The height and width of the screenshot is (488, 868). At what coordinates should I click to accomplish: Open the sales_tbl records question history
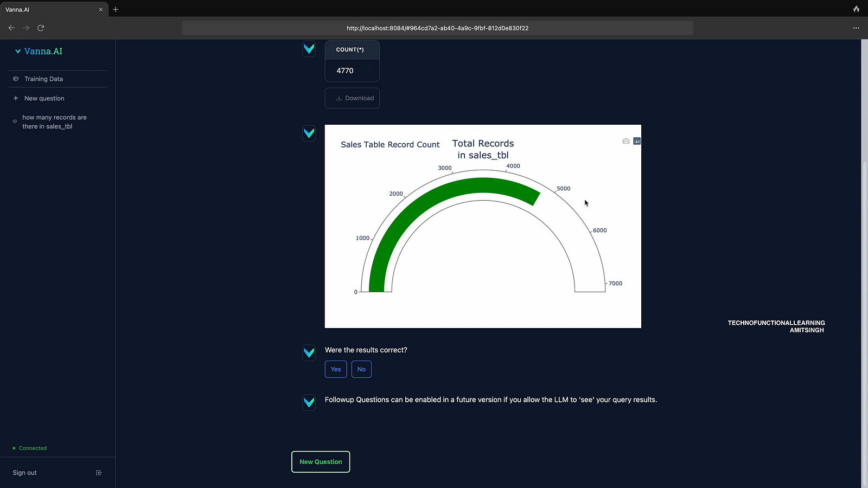(x=54, y=122)
